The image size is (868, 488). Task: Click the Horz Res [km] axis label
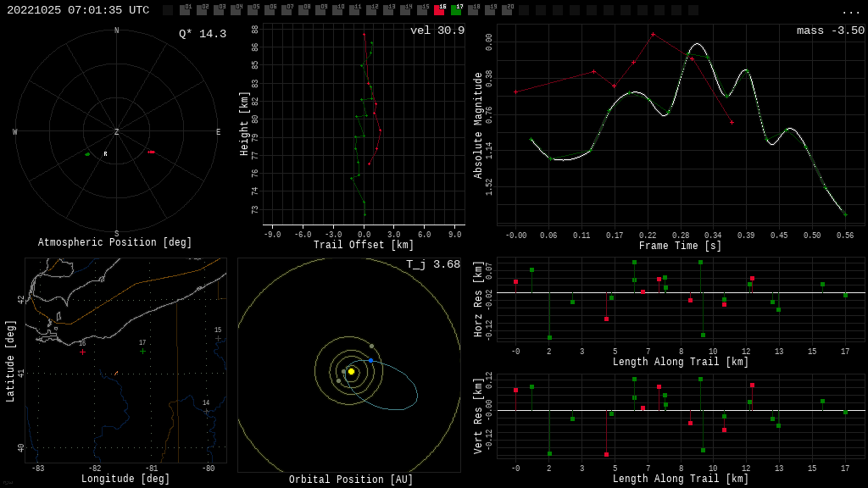pos(478,299)
